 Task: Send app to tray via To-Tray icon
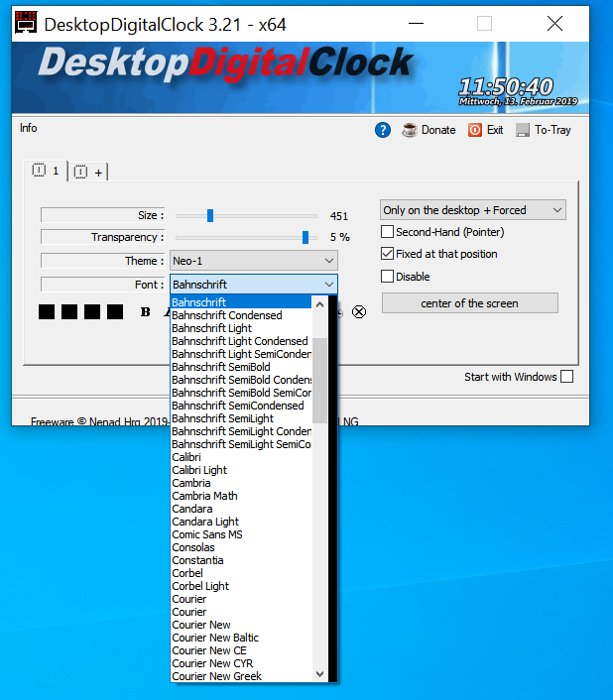pyautogui.click(x=522, y=130)
